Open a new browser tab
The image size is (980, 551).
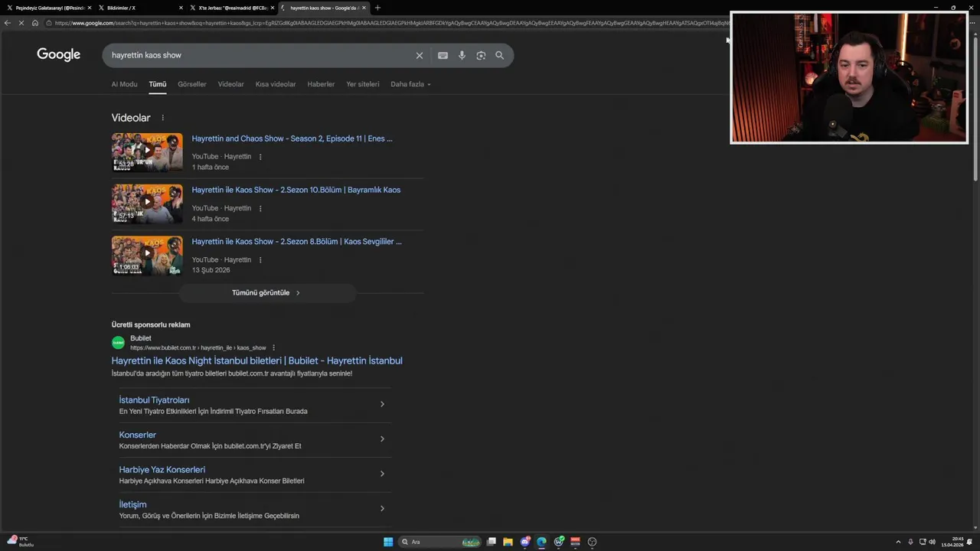[x=377, y=8]
